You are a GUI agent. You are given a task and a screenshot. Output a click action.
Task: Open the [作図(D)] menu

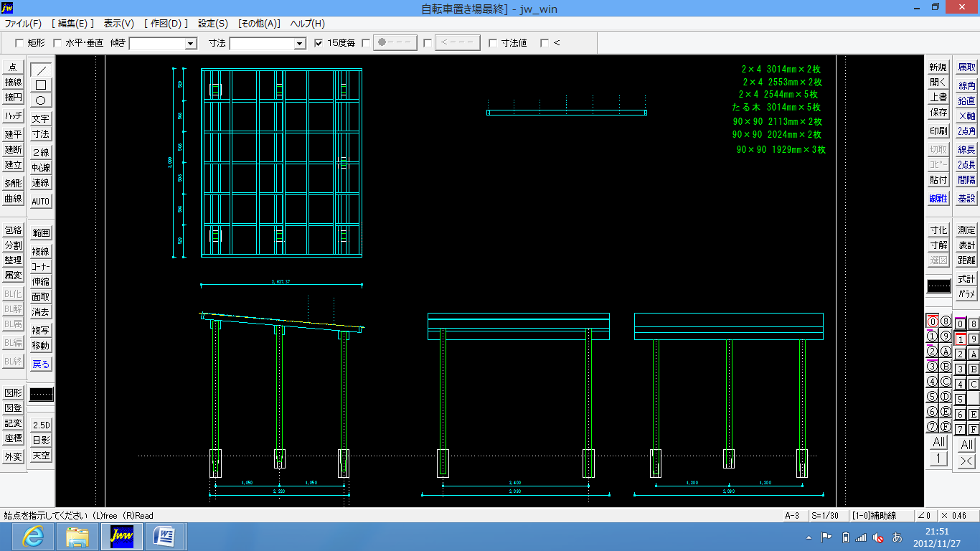pyautogui.click(x=166, y=24)
